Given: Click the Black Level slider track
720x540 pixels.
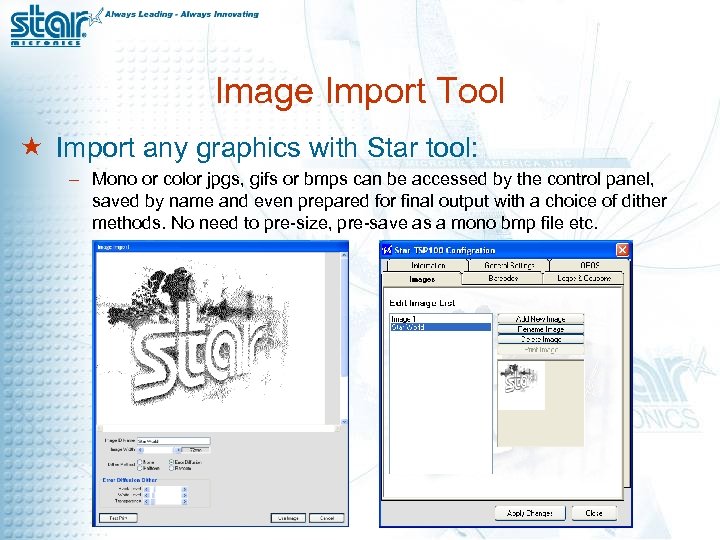Looking at the screenshot, I should pos(165,489).
